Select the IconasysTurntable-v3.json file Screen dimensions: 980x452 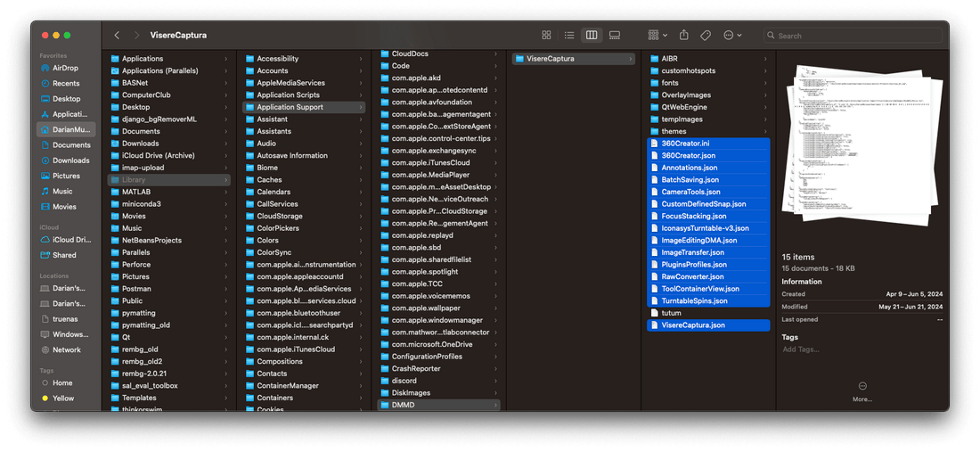tap(709, 228)
